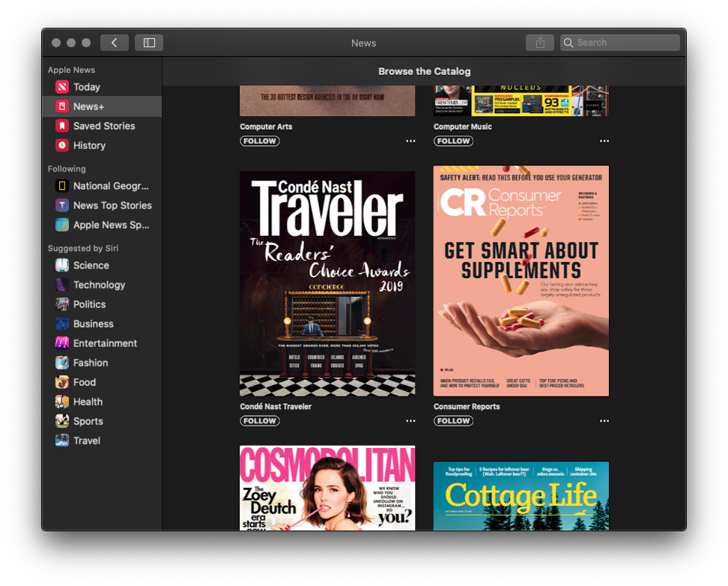Follow Consumer Reports
This screenshot has height=586, width=728.
click(x=453, y=421)
